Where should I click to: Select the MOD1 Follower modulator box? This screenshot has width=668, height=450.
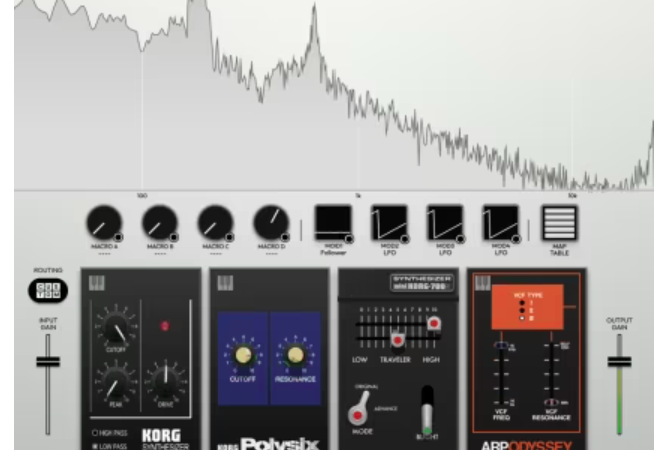333,223
